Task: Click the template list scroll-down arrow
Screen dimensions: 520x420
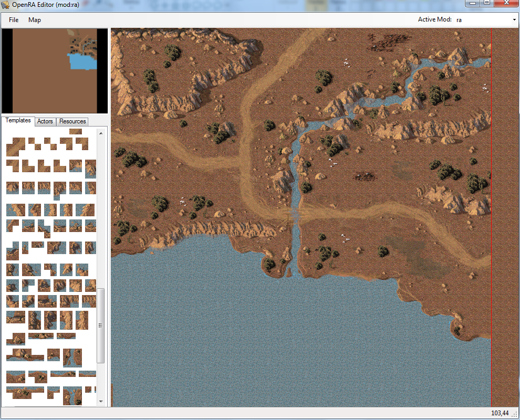Action: point(101,402)
